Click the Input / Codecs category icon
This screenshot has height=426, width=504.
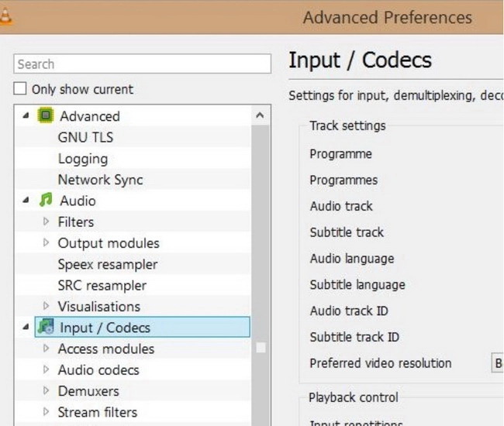click(46, 327)
